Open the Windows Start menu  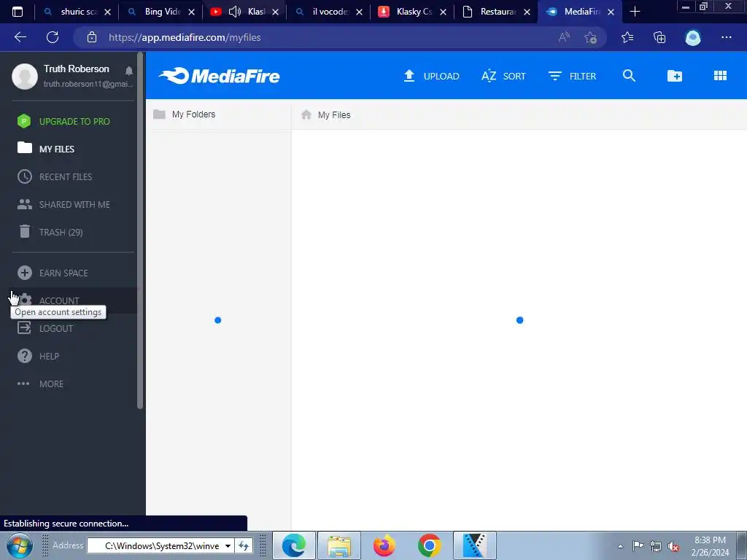pos(19,545)
